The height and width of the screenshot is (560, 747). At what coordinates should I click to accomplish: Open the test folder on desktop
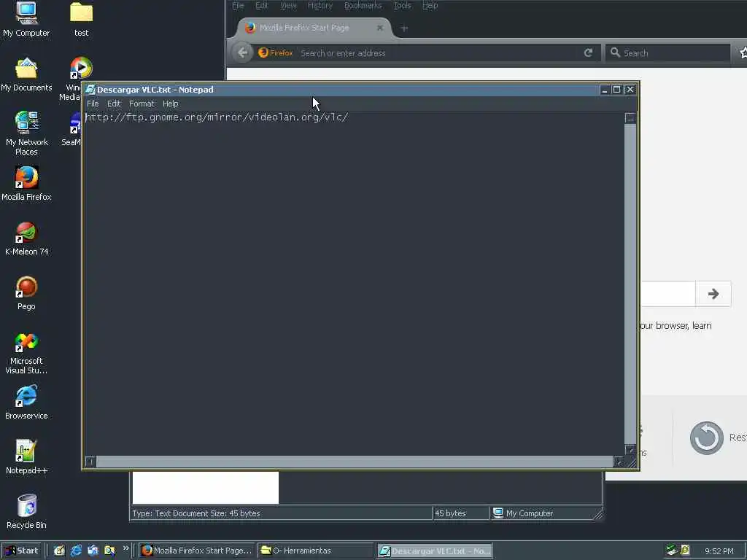[81, 20]
